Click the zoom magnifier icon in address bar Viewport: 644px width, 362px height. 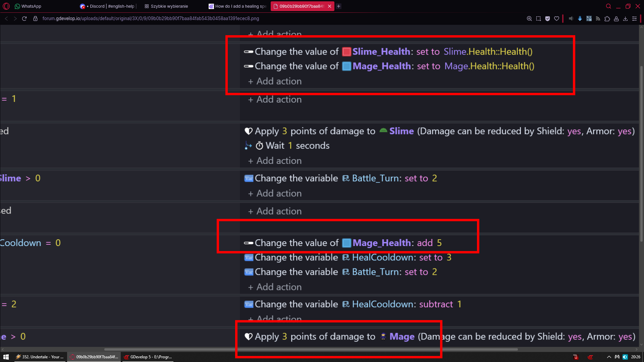tap(529, 18)
